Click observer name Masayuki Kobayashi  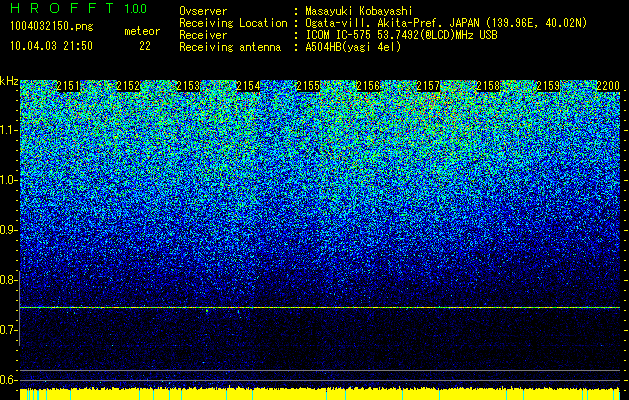(x=359, y=11)
